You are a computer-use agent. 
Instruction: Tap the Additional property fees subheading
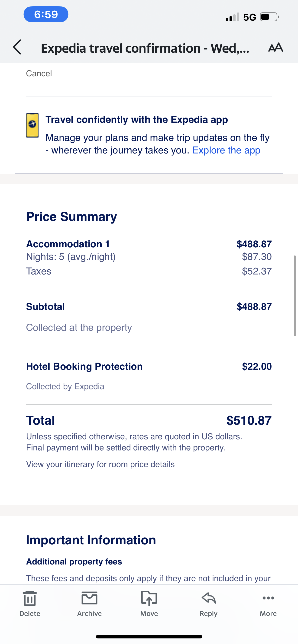(x=74, y=562)
